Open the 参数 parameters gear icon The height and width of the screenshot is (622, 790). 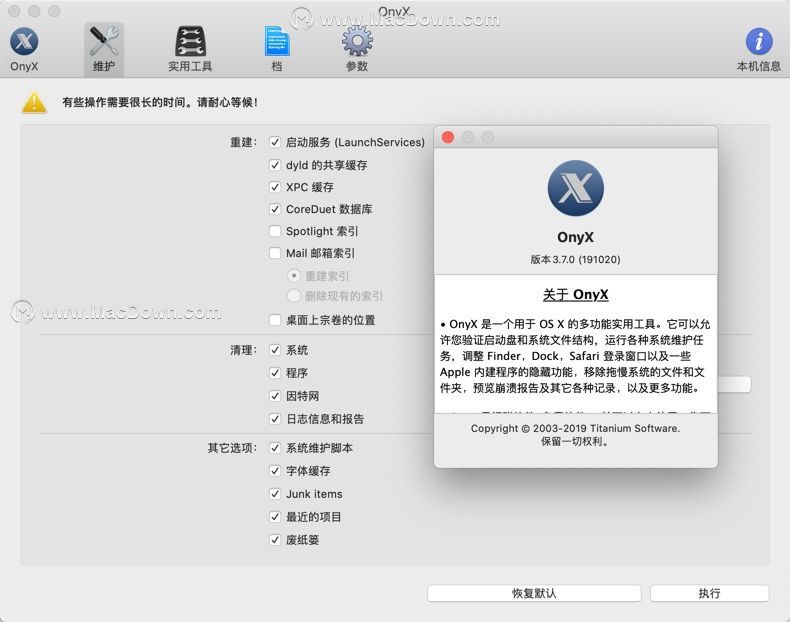coord(357,49)
